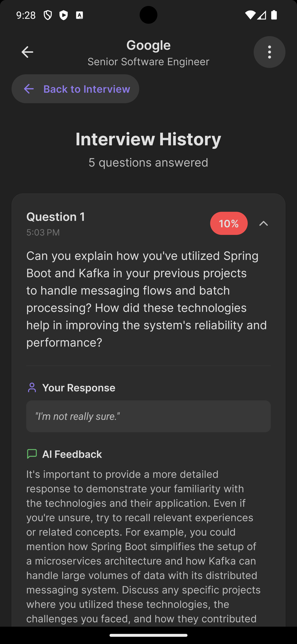297x644 pixels.
Task: Click the Your Response person icon
Action: (32, 388)
